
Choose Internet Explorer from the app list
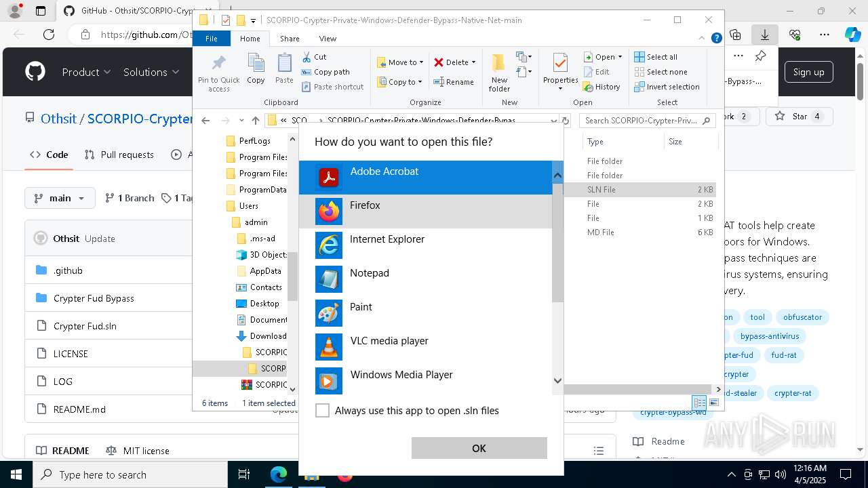tap(425, 245)
